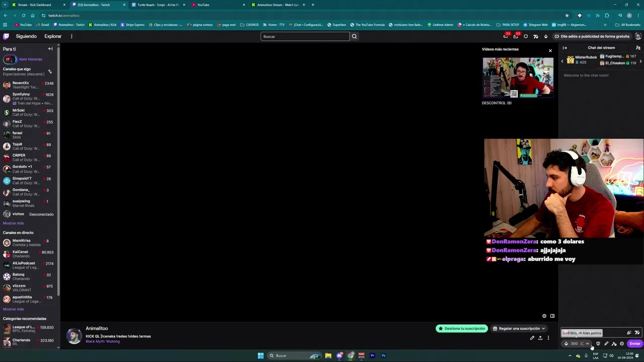This screenshot has height=362, width=644.
Task: Open Abrir historias link
Action: (31, 59)
